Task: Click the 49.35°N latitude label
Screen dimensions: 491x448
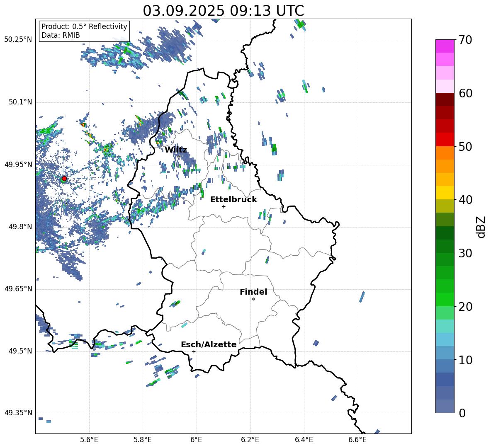Action: click(x=18, y=413)
